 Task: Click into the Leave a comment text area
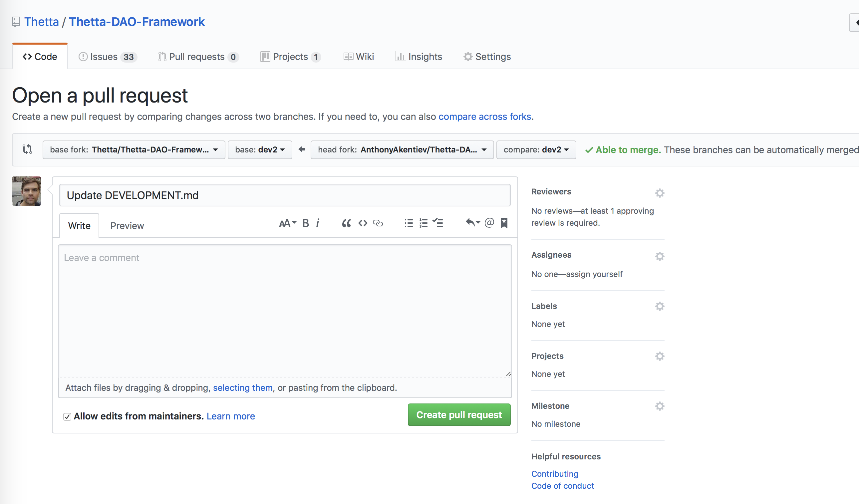point(285,311)
